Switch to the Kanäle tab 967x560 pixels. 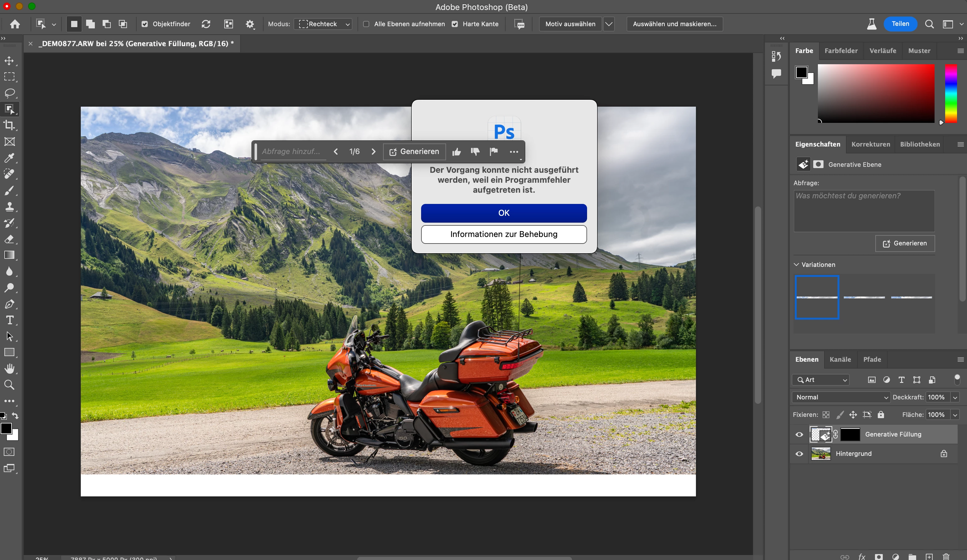pos(840,360)
